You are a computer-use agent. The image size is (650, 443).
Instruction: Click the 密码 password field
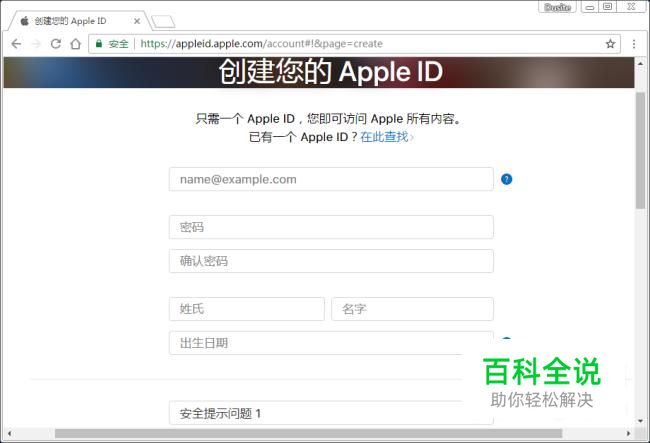(x=331, y=227)
